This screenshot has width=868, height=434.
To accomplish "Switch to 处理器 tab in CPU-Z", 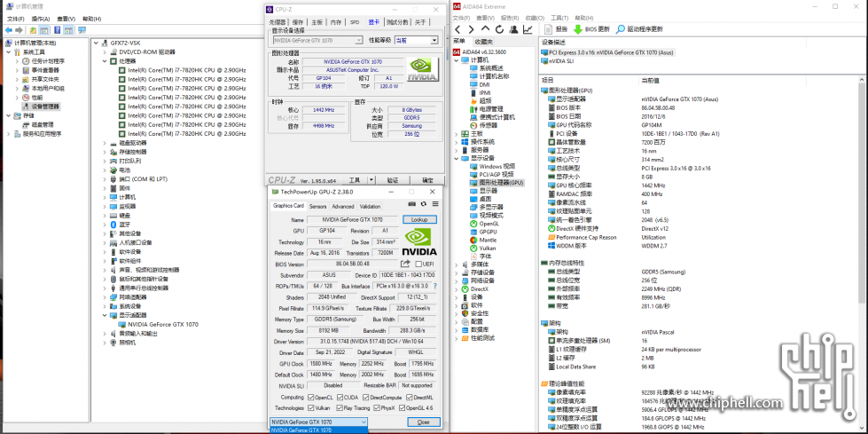I will pos(278,22).
